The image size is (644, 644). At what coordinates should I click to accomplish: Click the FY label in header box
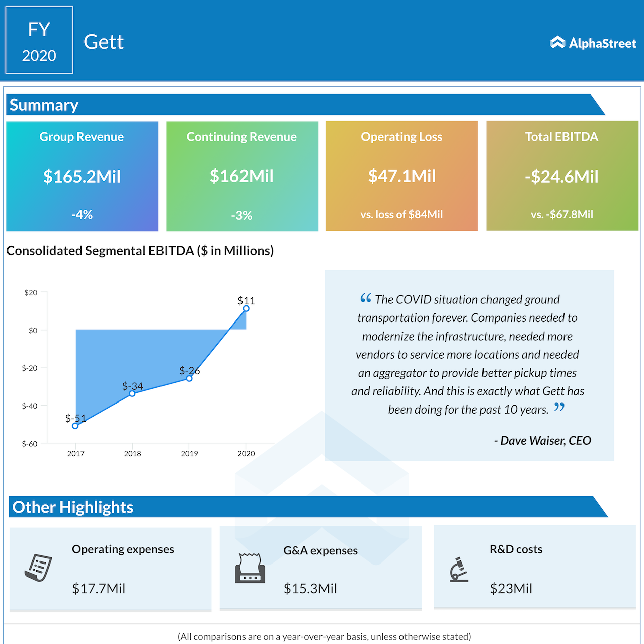(x=39, y=30)
